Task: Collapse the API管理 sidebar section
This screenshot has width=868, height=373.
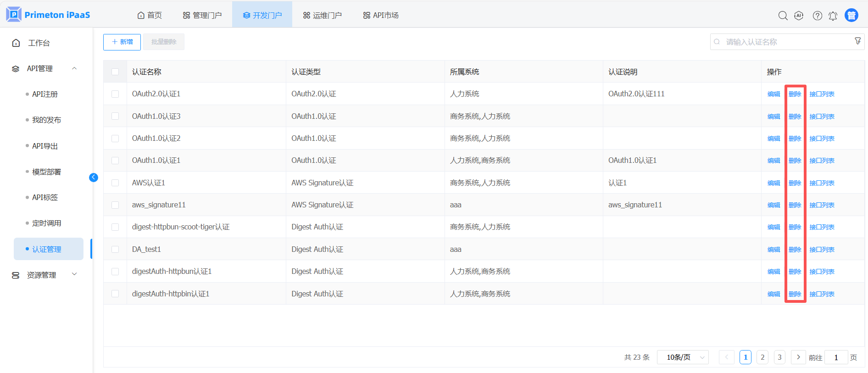Action: tap(74, 68)
